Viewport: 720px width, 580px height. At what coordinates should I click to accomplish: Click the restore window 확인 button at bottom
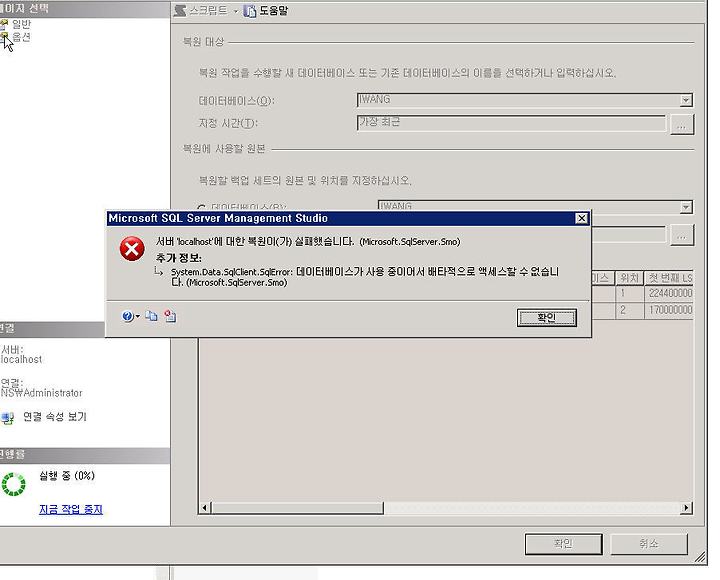point(563,544)
